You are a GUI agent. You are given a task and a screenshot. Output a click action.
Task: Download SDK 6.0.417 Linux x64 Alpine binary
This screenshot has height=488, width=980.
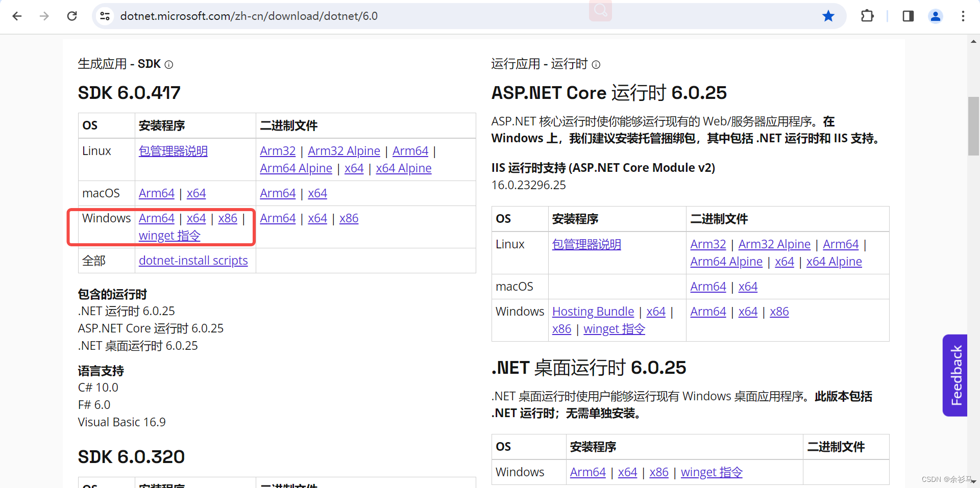(x=404, y=168)
